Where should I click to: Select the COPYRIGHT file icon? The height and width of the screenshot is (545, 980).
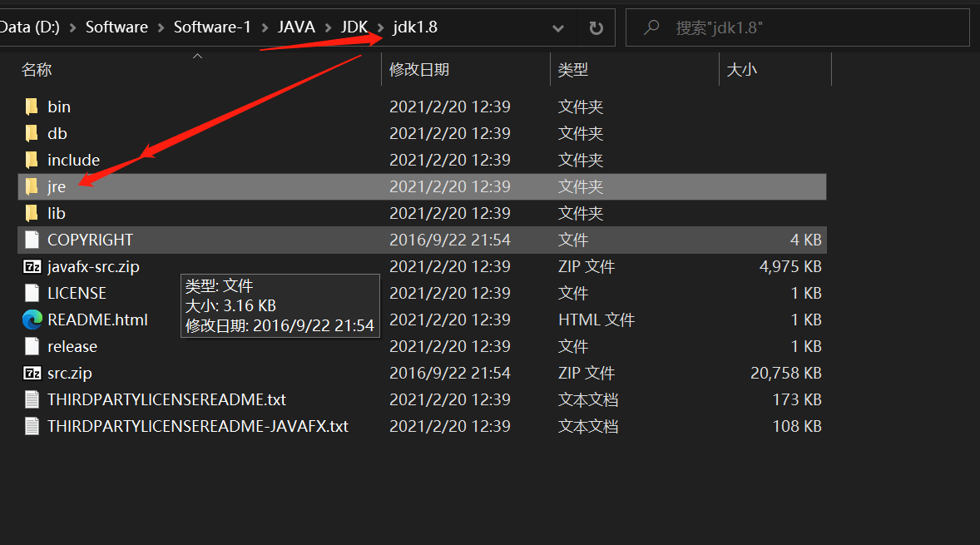32,240
